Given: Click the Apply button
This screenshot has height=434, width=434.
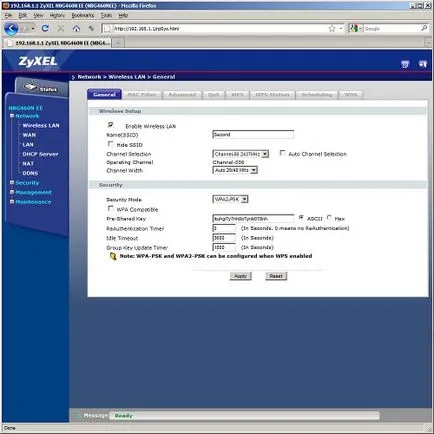Looking at the screenshot, I should pos(240,276).
